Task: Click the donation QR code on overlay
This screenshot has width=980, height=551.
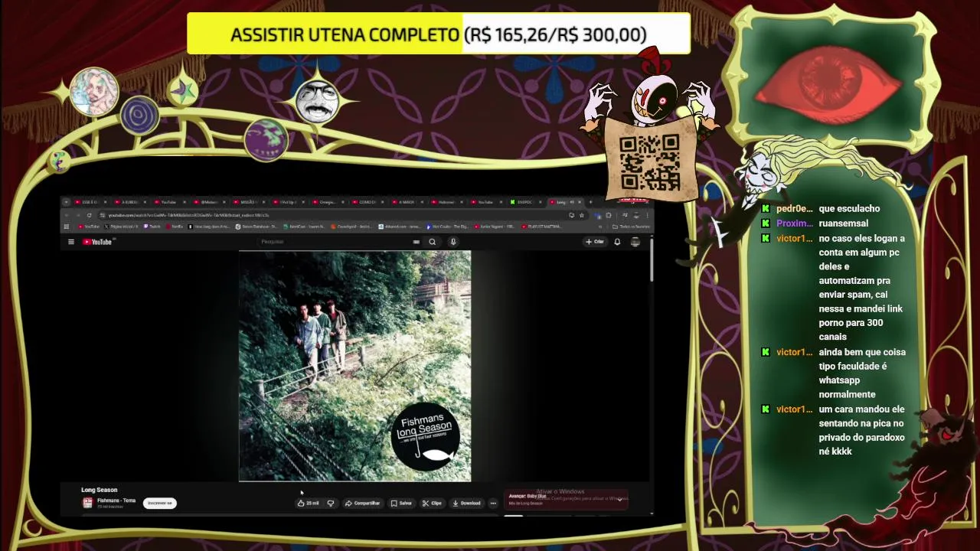Action: coord(649,161)
